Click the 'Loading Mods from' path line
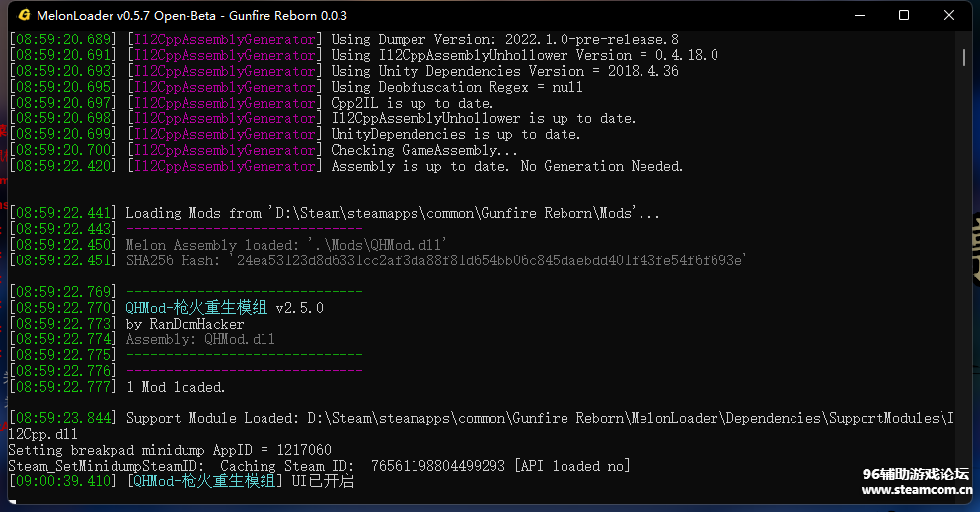Image resolution: width=980 pixels, height=512 pixels. pyautogui.click(x=392, y=213)
